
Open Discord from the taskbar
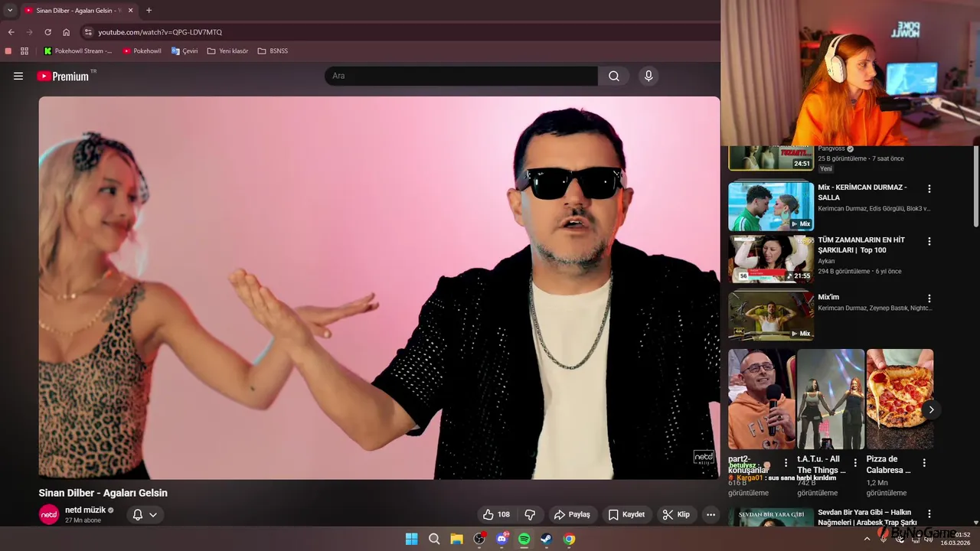point(501,539)
